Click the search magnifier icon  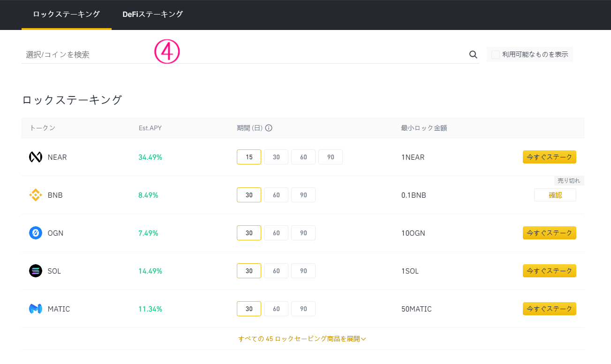(x=473, y=55)
